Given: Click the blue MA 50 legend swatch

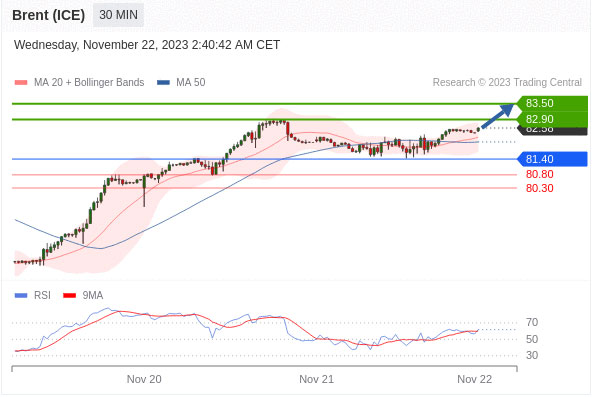Looking at the screenshot, I should (x=163, y=83).
